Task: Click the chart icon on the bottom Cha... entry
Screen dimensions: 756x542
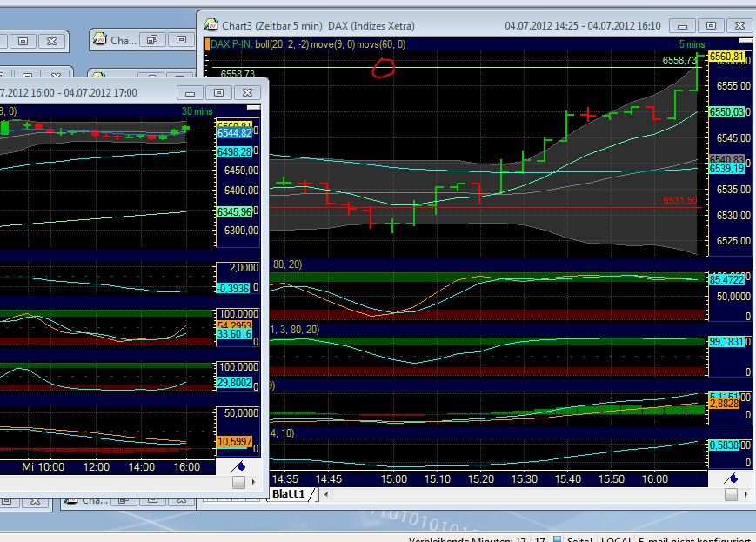Action: (x=70, y=500)
